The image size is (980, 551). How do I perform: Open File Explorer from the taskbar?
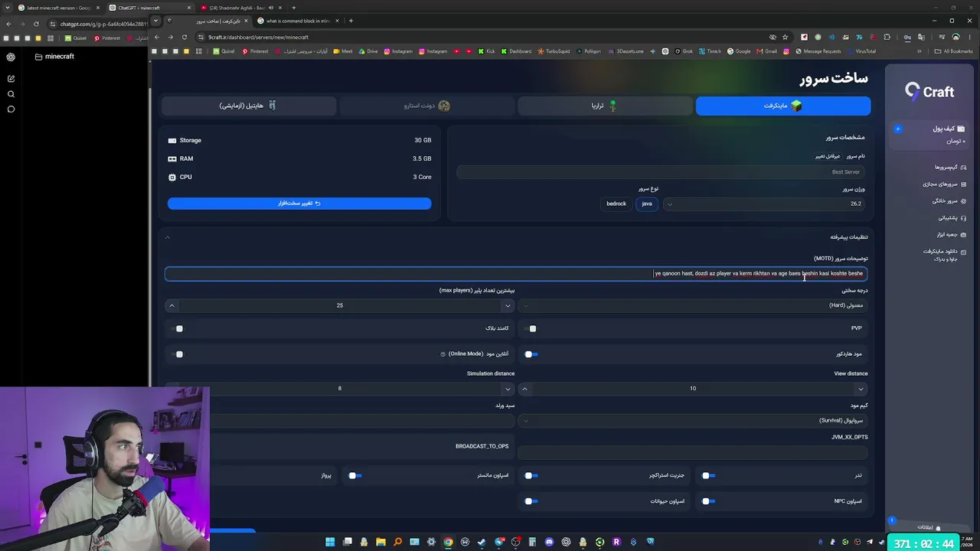click(381, 542)
